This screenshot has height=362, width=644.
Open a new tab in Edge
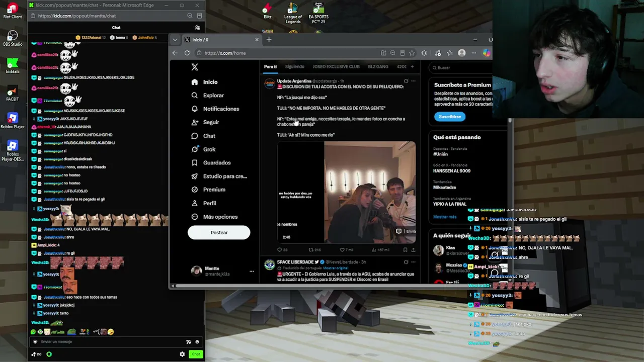pos(269,40)
